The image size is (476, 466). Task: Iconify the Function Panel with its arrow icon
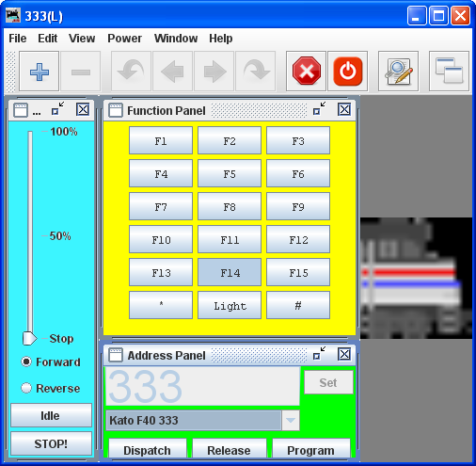pos(320,108)
